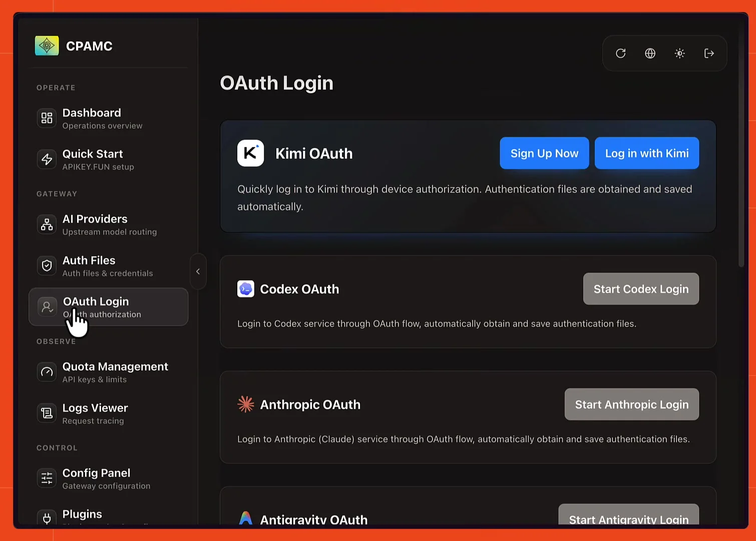Click the GATEWAY section header
This screenshot has width=756, height=541.
click(57, 194)
